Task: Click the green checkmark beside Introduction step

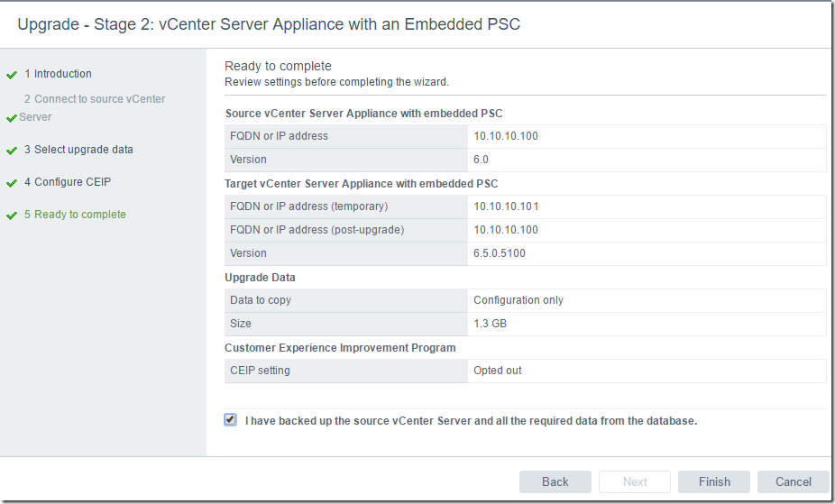Action: click(x=12, y=75)
